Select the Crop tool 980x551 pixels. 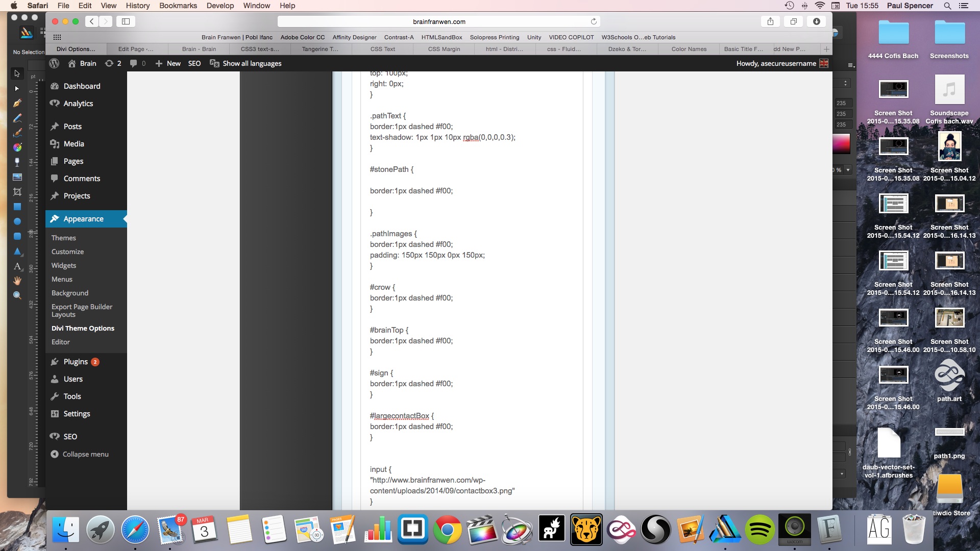point(17,192)
